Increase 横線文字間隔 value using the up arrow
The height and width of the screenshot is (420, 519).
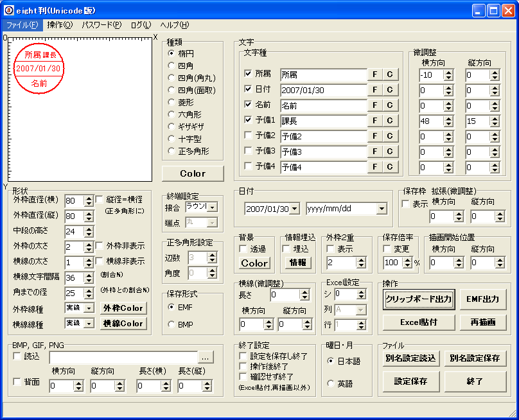coord(89,276)
